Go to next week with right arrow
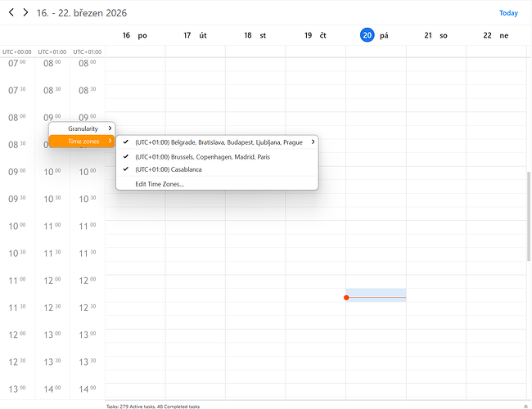Image resolution: width=532 pixels, height=409 pixels. [25, 13]
